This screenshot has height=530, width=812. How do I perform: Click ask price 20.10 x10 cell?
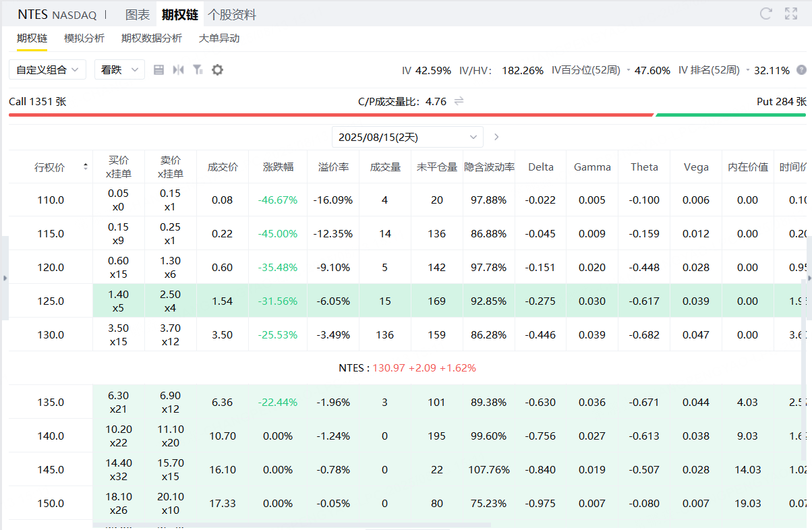[171, 503]
